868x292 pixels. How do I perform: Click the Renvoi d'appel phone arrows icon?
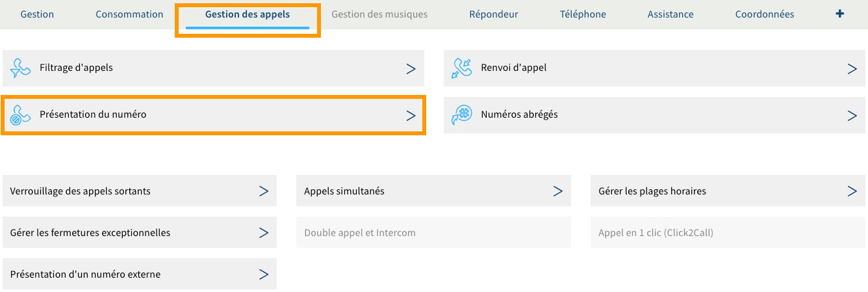point(462,68)
